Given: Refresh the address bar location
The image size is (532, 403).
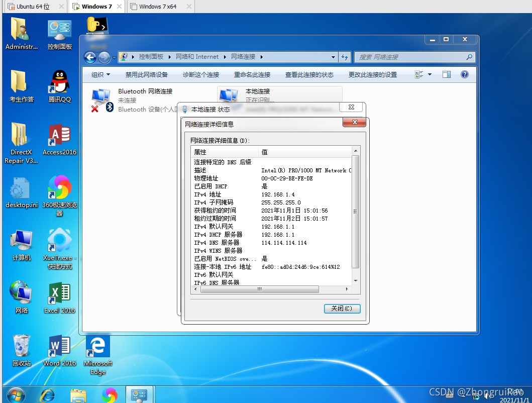Looking at the screenshot, I should pos(345,57).
